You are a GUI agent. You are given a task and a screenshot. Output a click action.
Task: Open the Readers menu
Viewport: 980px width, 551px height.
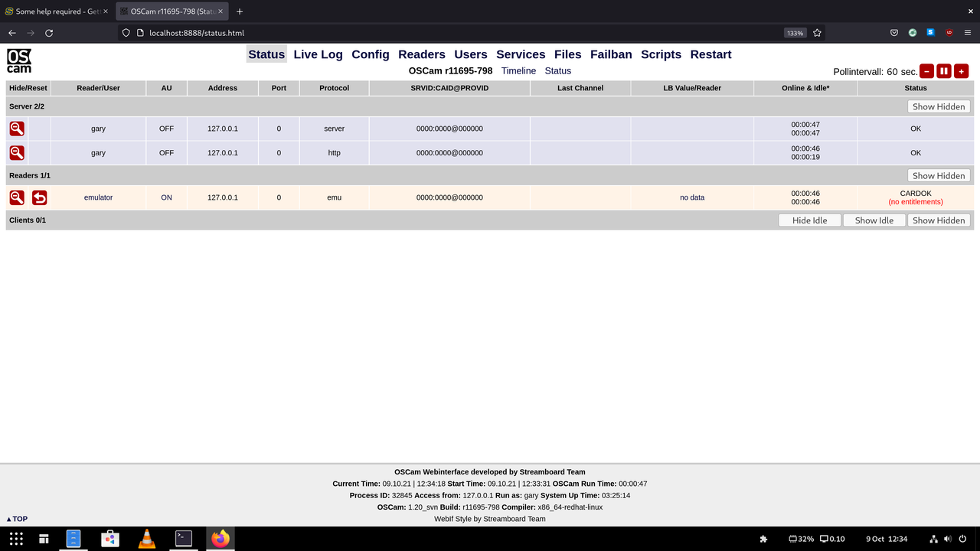(422, 54)
